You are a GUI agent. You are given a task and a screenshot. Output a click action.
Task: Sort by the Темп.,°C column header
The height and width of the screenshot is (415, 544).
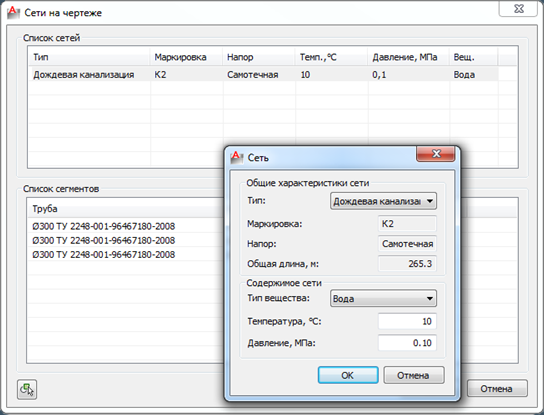point(332,57)
